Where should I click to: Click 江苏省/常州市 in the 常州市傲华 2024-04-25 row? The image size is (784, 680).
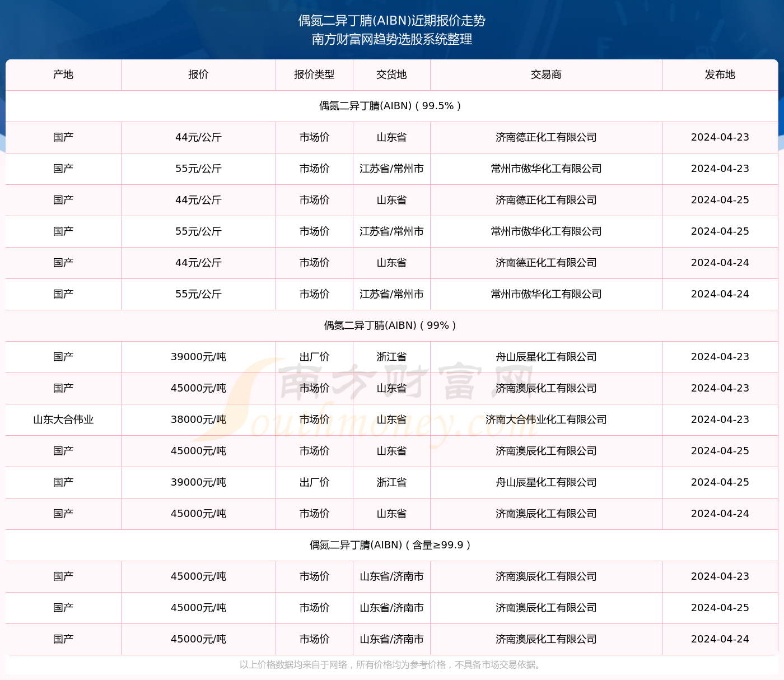point(391,231)
